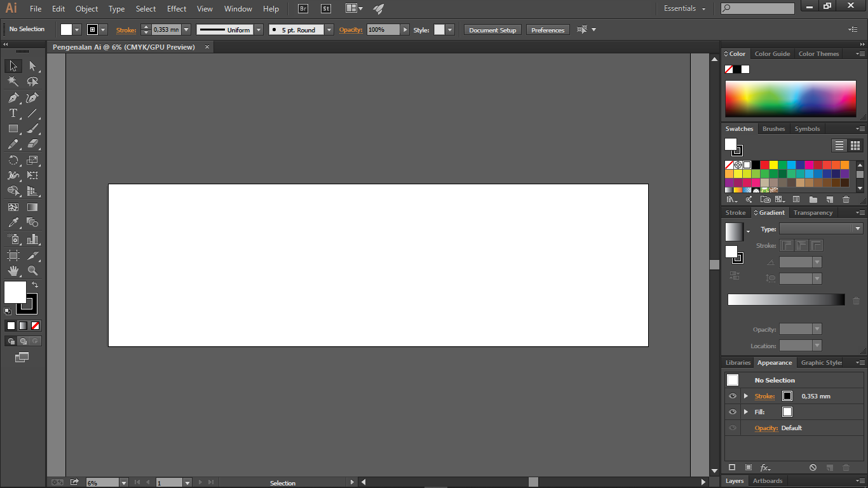Click the Preferences button

[548, 30]
